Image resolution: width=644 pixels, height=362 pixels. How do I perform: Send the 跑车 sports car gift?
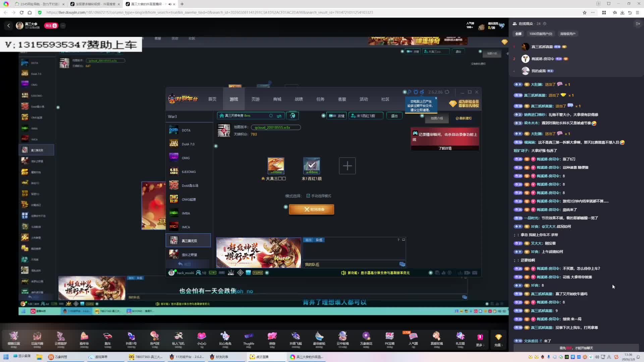pyautogui.click(x=108, y=337)
